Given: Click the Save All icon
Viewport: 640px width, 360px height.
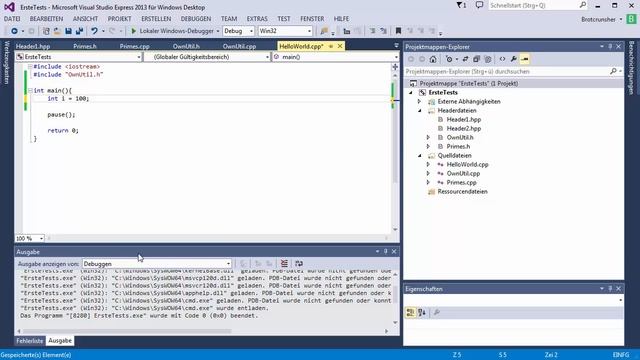Looking at the screenshot, I should pos(79,31).
